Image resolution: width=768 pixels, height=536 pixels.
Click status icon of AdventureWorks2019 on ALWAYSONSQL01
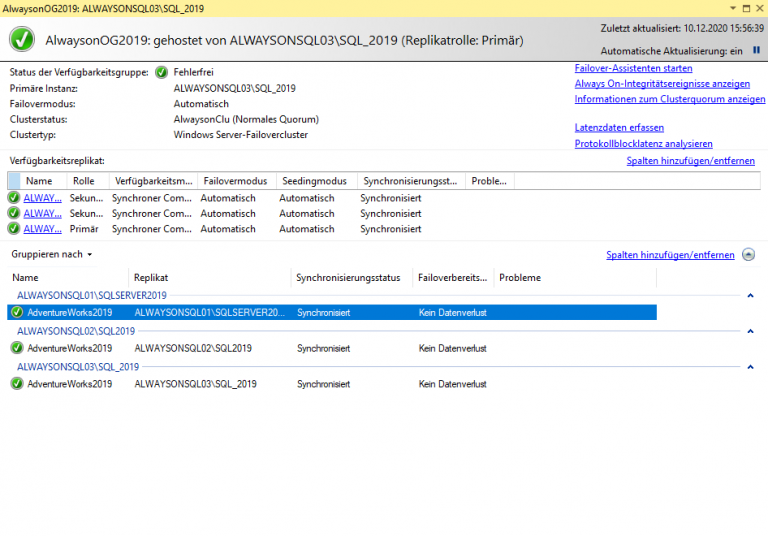(17, 312)
